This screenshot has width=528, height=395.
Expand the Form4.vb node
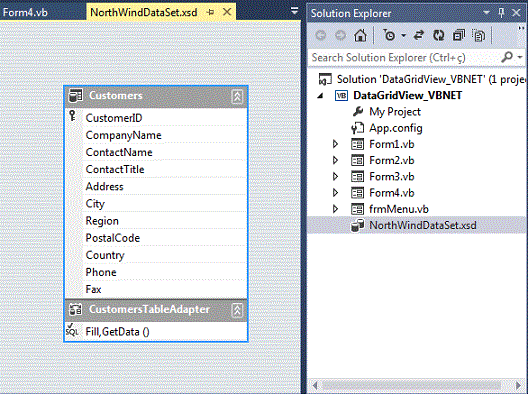335,193
